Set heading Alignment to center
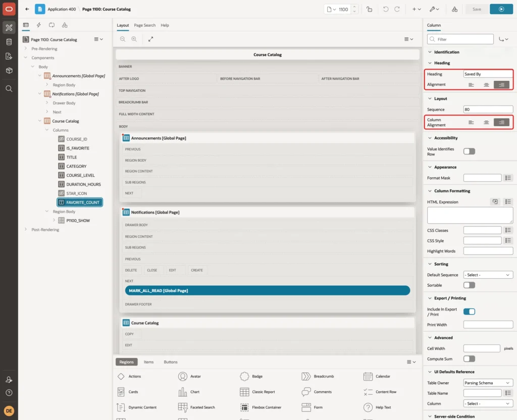 pyautogui.click(x=486, y=85)
